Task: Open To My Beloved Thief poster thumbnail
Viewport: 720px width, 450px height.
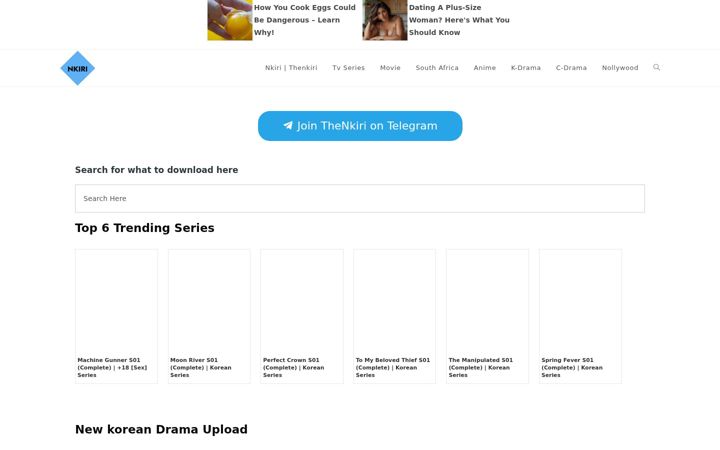Action: pos(395,302)
